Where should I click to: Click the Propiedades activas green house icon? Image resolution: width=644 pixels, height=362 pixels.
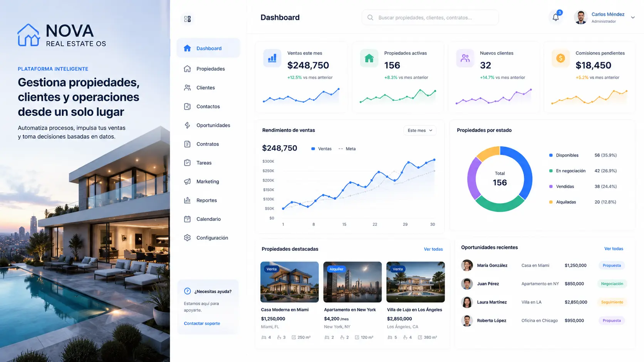coord(369,58)
